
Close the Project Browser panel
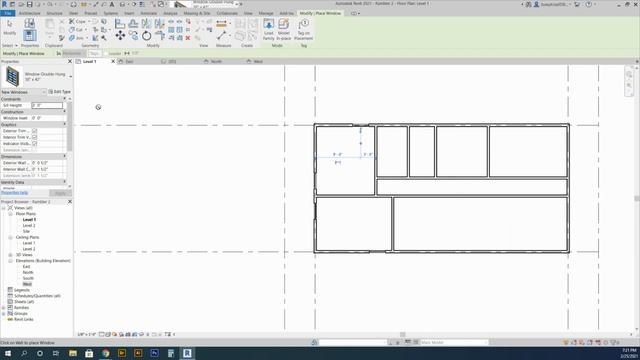point(69,202)
